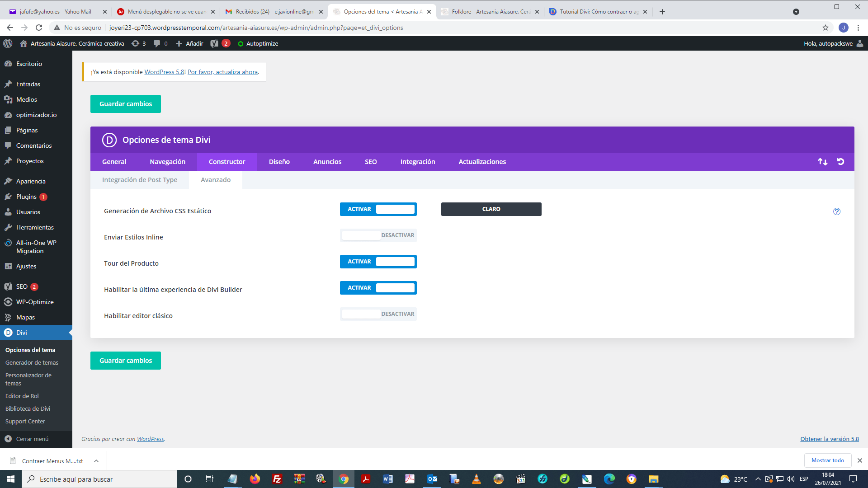Open Entradas in sidebar
Viewport: 868px width, 488px height.
[36, 84]
